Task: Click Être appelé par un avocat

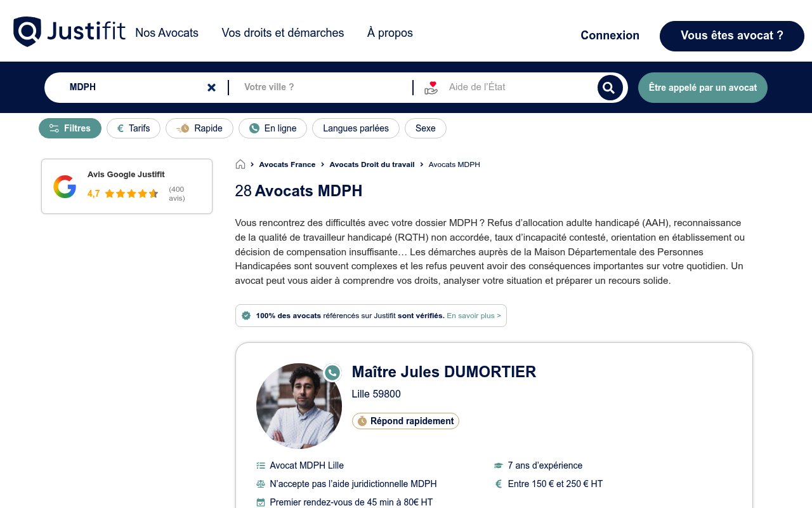Action: tap(703, 88)
